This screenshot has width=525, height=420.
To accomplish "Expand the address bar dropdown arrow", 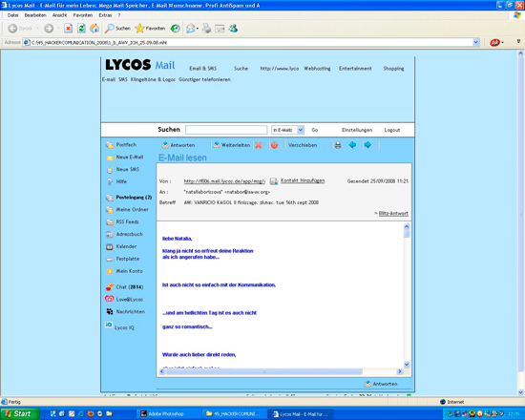I will (x=475, y=43).
